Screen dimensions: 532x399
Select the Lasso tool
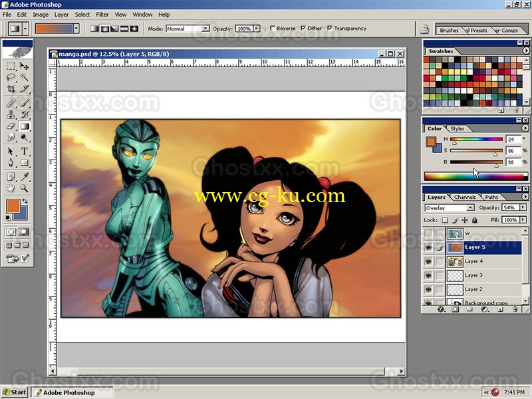(11, 77)
